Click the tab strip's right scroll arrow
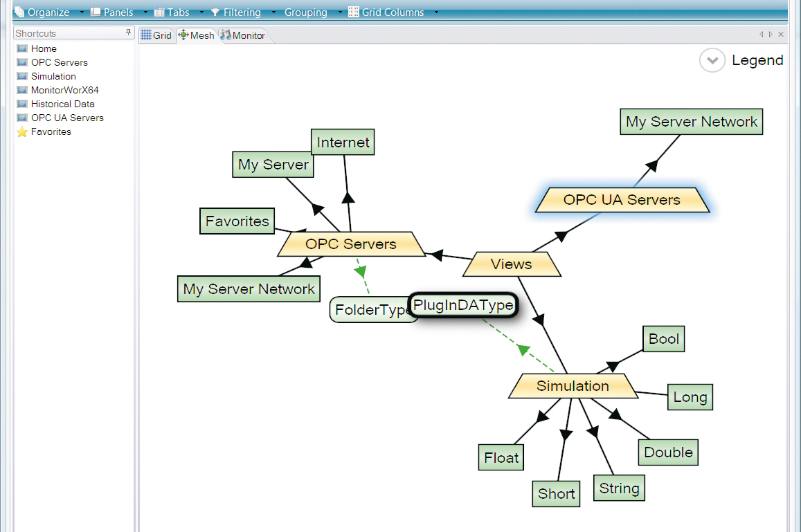The width and height of the screenshot is (801, 532). click(x=771, y=34)
